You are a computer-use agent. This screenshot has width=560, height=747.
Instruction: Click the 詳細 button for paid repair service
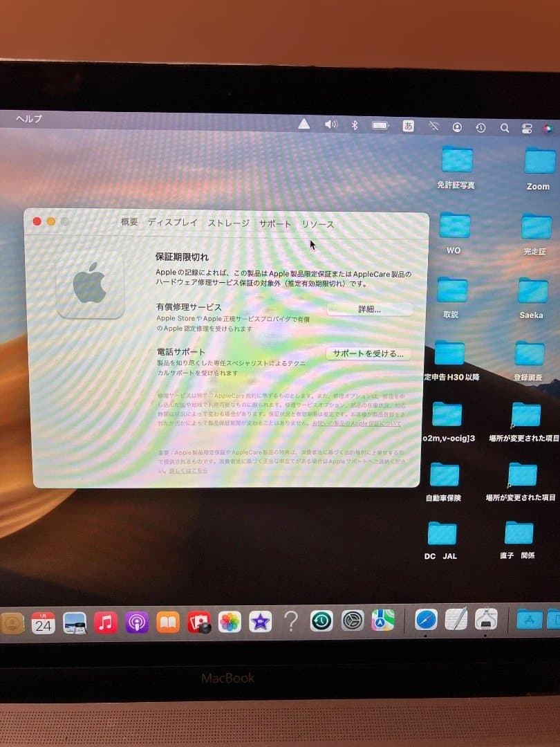click(x=369, y=309)
